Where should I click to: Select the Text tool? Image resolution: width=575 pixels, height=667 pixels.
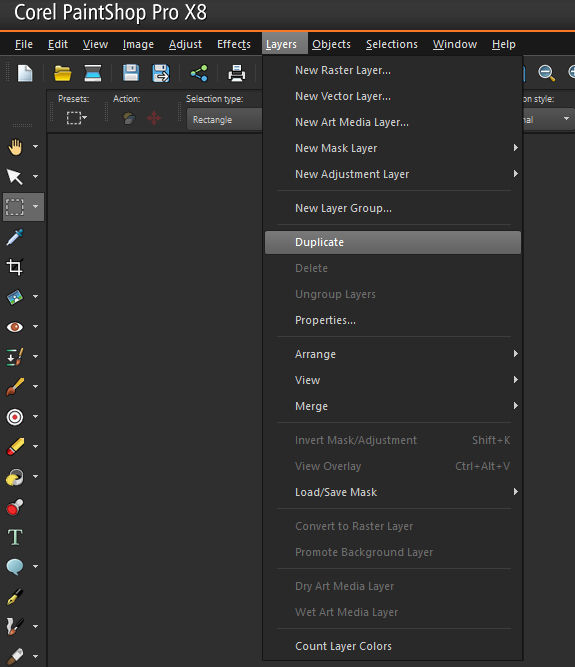click(15, 537)
